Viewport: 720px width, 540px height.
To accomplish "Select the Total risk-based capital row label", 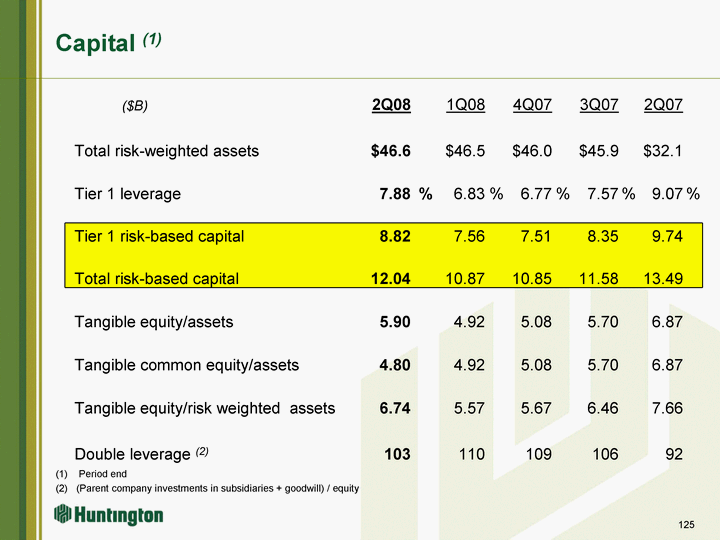I will click(156, 279).
